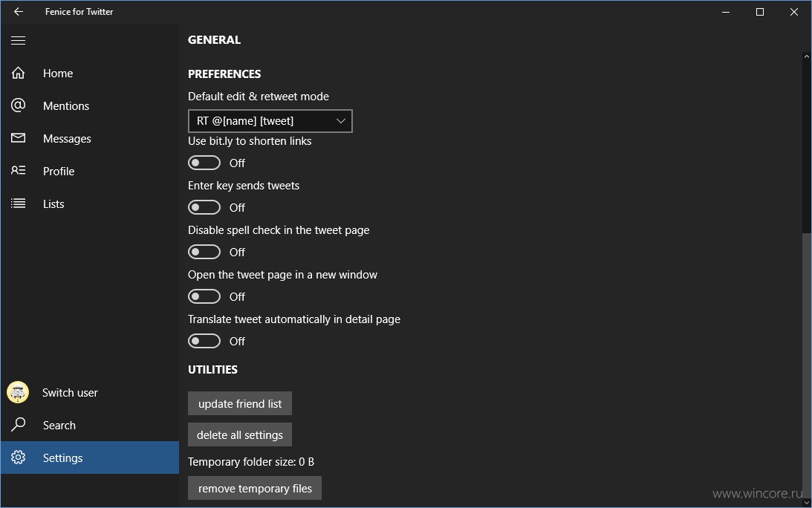Click the Settings gear icon
Image resolution: width=812 pixels, height=508 pixels.
[x=18, y=457]
